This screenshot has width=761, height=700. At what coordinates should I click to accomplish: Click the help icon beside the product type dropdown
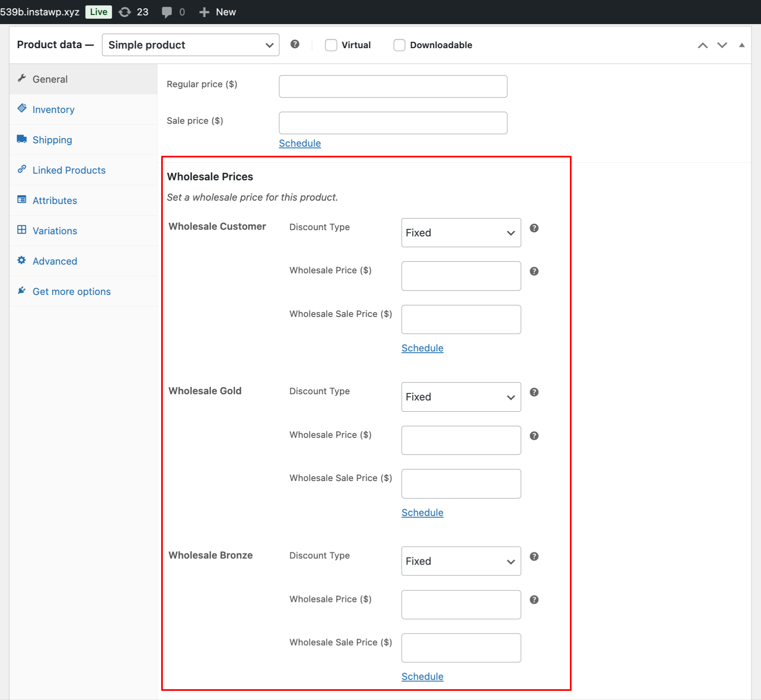pyautogui.click(x=295, y=44)
